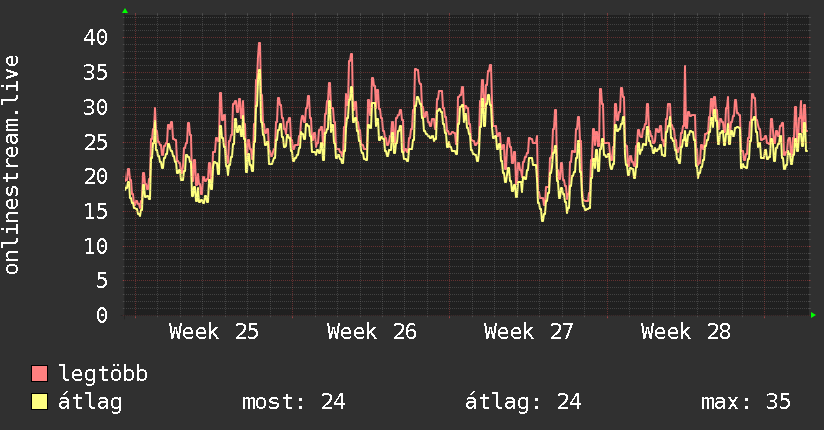
Task: Click the most: 24 statistic text
Action: pyautogui.click(x=293, y=402)
